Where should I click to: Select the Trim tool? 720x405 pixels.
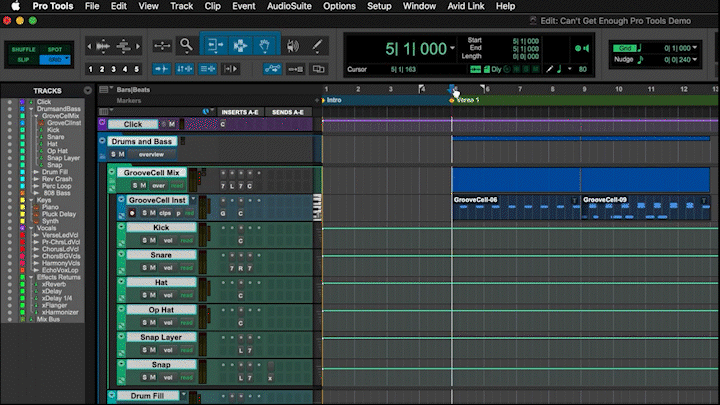214,45
